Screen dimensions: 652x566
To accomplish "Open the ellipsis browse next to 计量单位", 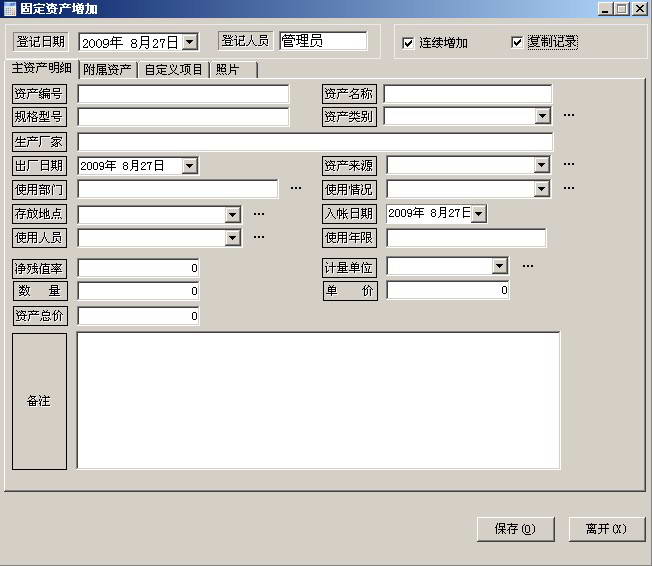I will click(528, 266).
